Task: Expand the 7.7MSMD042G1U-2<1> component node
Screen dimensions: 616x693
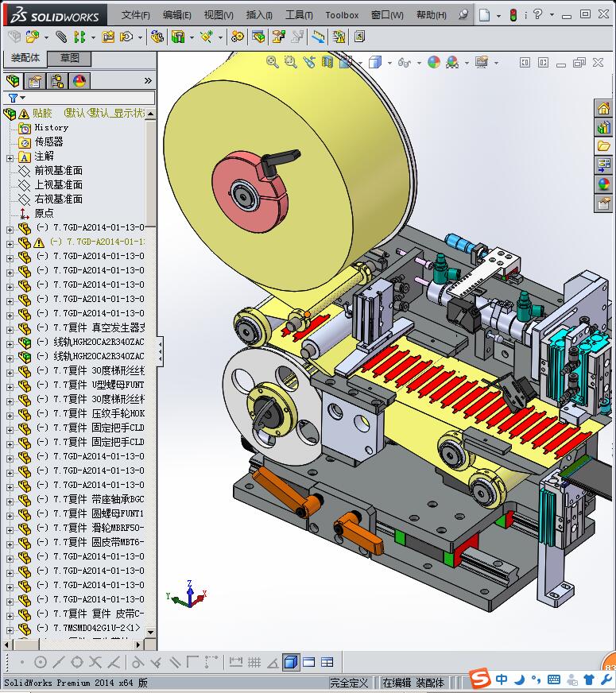Action: point(10,629)
